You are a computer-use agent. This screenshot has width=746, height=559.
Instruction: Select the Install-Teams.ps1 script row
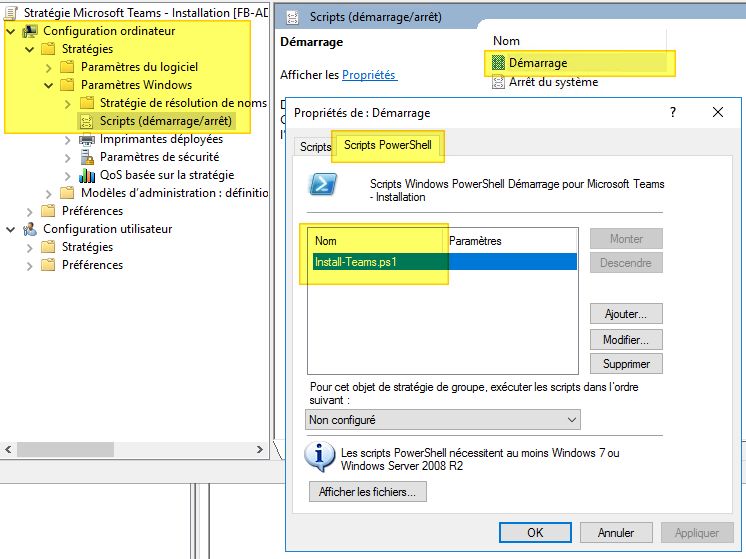[444, 262]
